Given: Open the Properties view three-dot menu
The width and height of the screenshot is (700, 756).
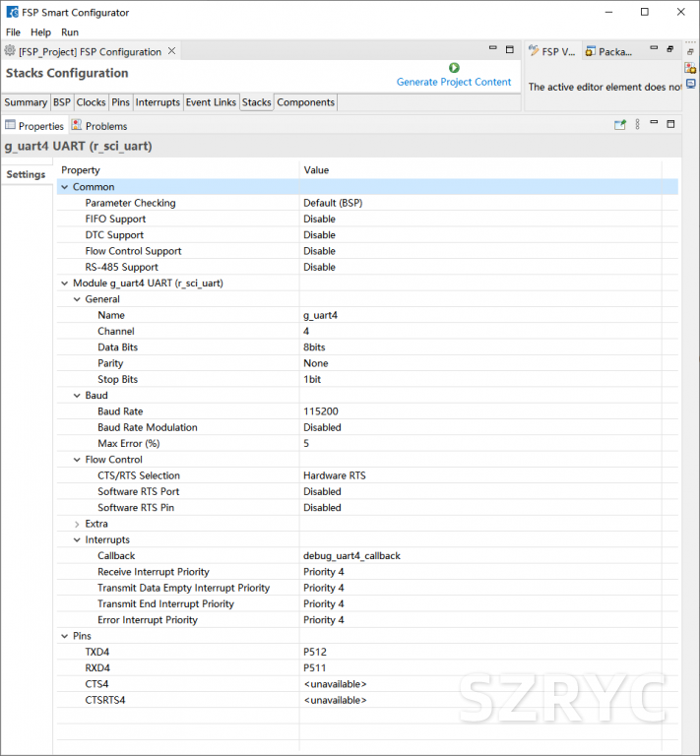Looking at the screenshot, I should (637, 125).
